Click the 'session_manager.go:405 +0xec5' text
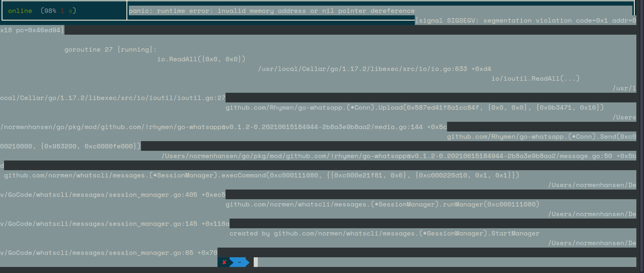This screenshot has width=644, height=273. 113,195
